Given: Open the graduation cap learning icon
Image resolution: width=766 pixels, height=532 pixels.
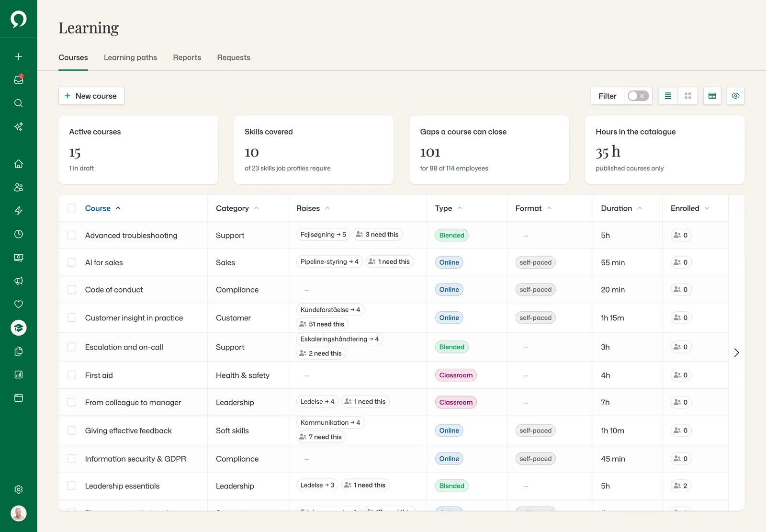Looking at the screenshot, I should pos(19,328).
